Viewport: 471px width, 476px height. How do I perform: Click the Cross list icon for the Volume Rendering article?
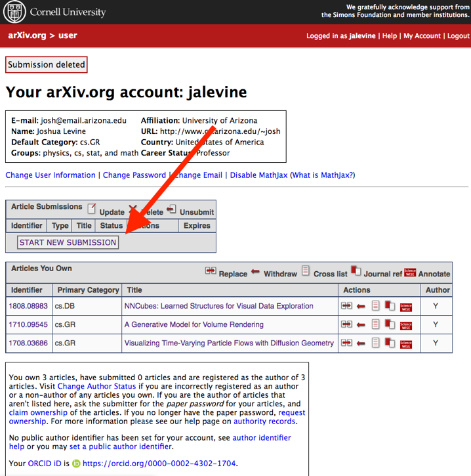(375, 324)
